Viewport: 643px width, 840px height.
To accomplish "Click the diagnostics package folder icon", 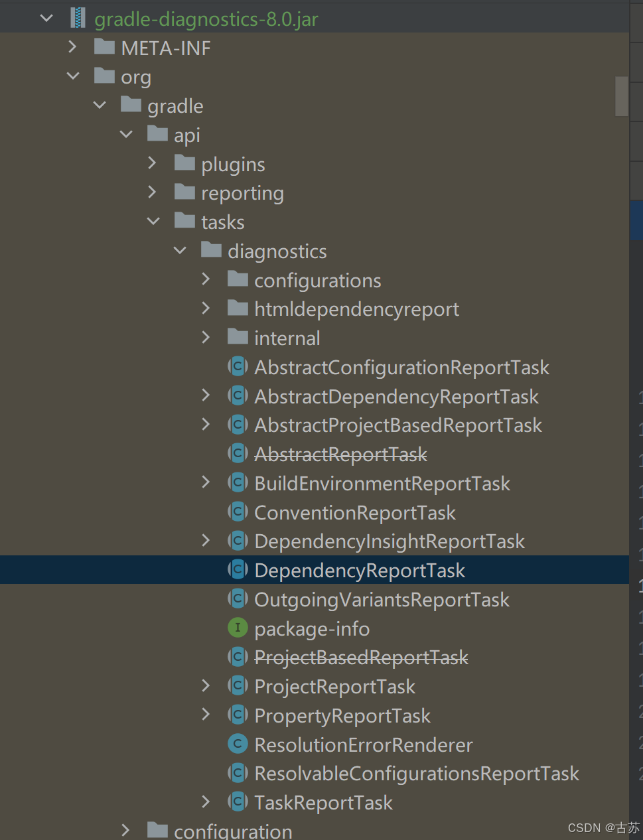I will click(x=210, y=250).
